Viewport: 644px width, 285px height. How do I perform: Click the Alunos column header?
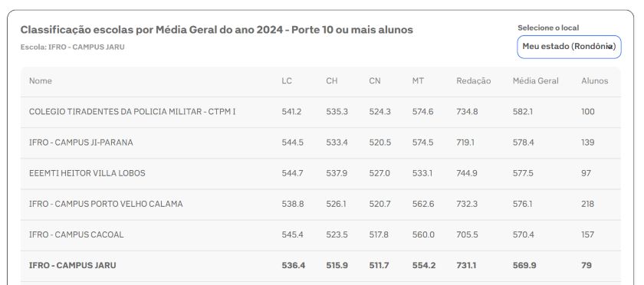click(x=594, y=81)
